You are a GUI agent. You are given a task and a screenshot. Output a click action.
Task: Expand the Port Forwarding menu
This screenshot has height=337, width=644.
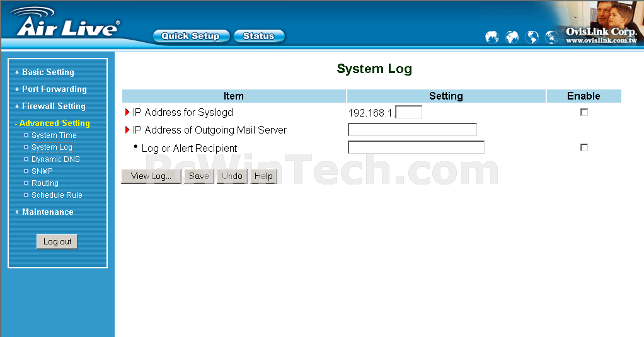(x=54, y=89)
